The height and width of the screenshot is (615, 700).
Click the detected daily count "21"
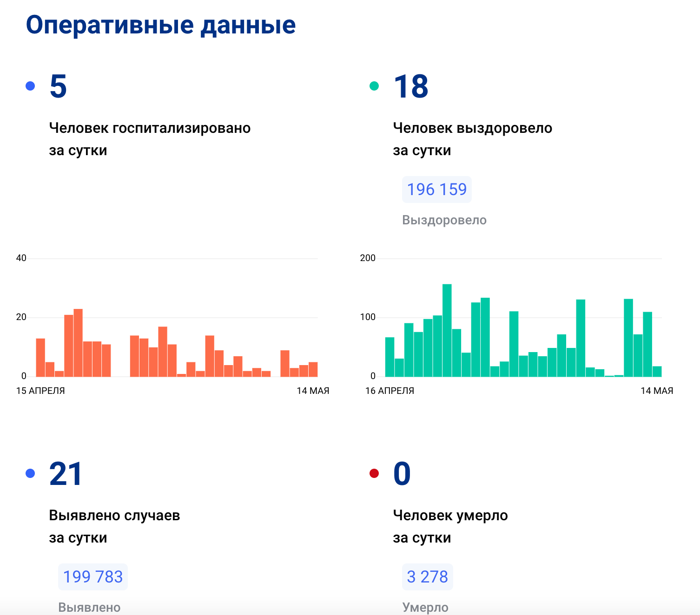(x=66, y=474)
